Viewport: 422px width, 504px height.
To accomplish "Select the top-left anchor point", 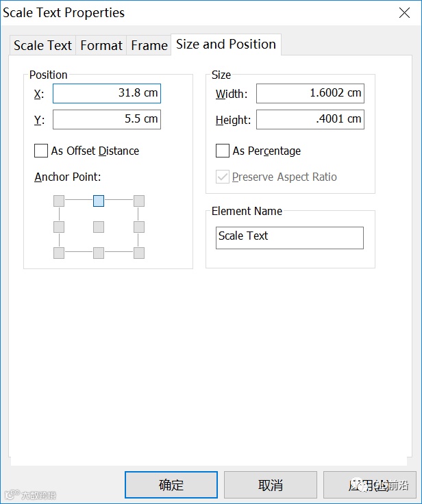I will tap(59, 201).
